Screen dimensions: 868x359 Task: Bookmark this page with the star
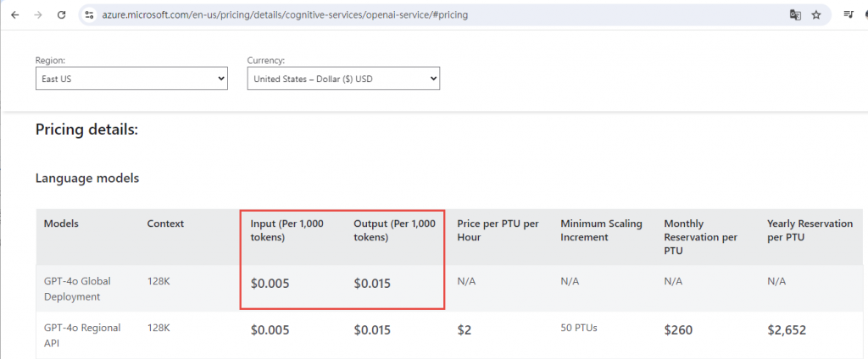click(816, 14)
